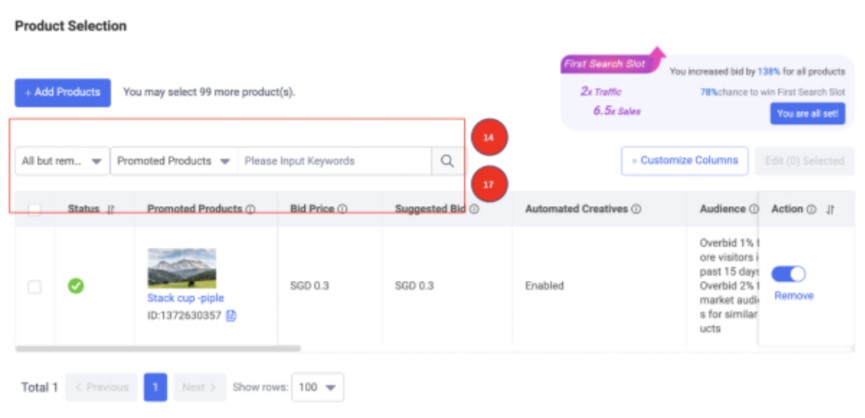Check the Stack cup row checkbox

pos(35,287)
